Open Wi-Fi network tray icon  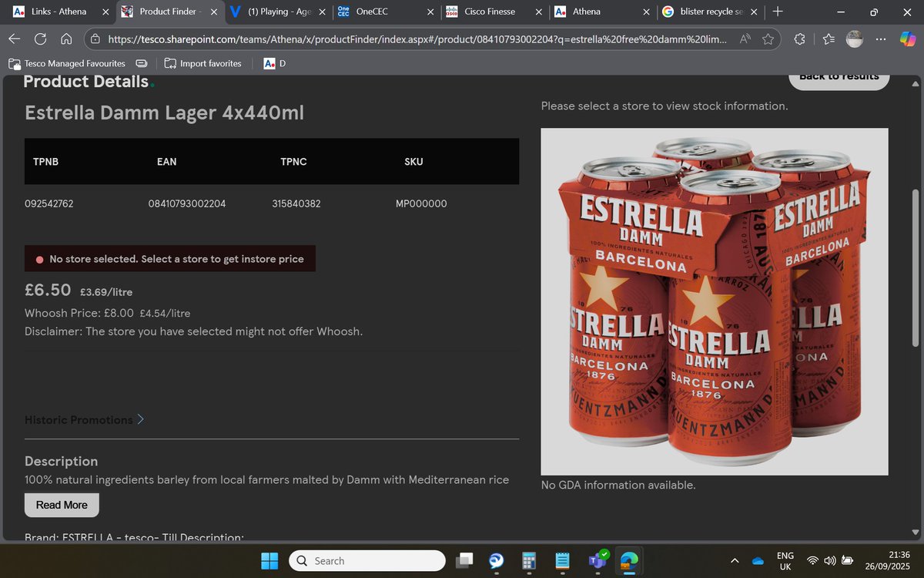tap(812, 560)
